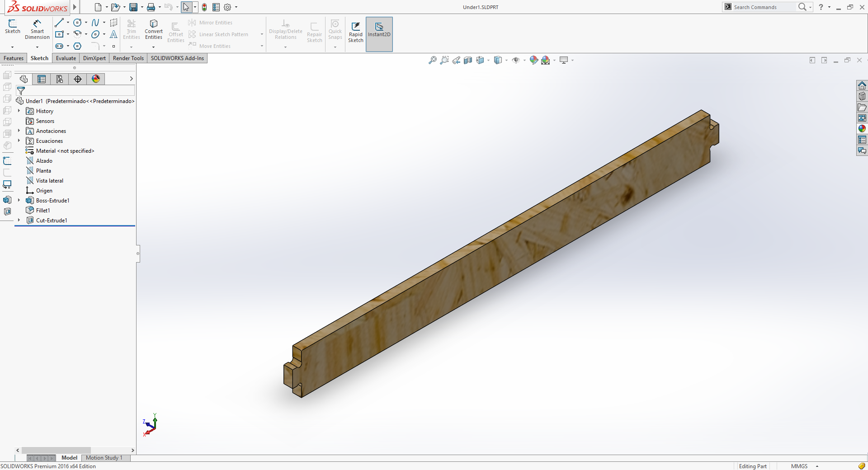This screenshot has width=868, height=470.
Task: Click in the Search Commands field
Action: coord(764,7)
